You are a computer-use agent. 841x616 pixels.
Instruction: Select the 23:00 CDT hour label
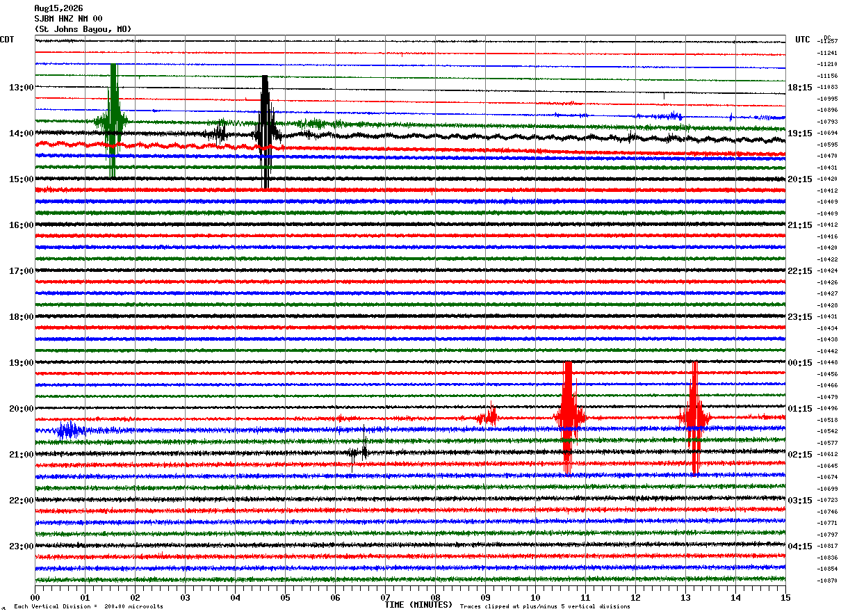click(x=21, y=546)
